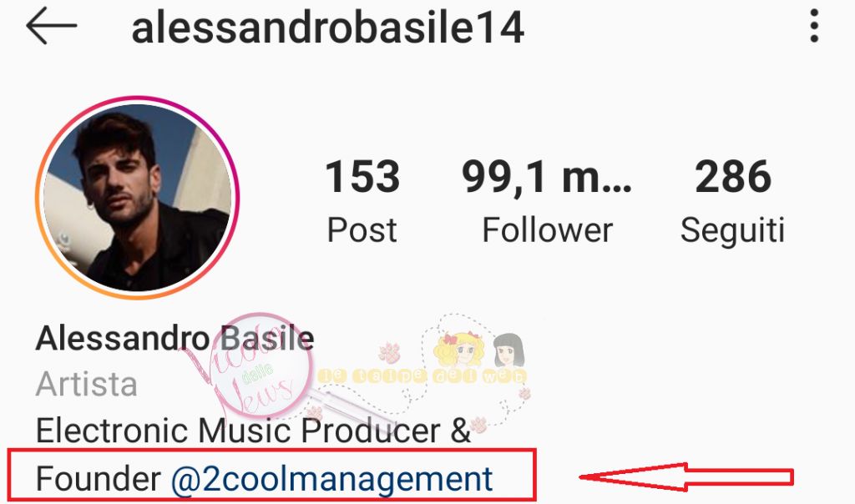The height and width of the screenshot is (504, 855).
Task: Select the Post label
Action: (x=362, y=230)
